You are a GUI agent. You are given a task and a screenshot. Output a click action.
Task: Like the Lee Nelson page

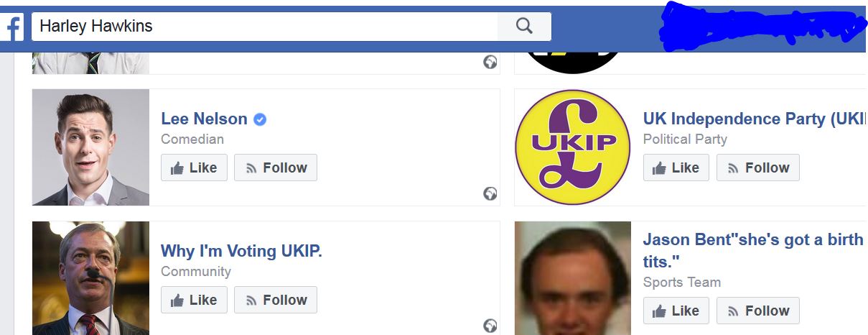[194, 167]
